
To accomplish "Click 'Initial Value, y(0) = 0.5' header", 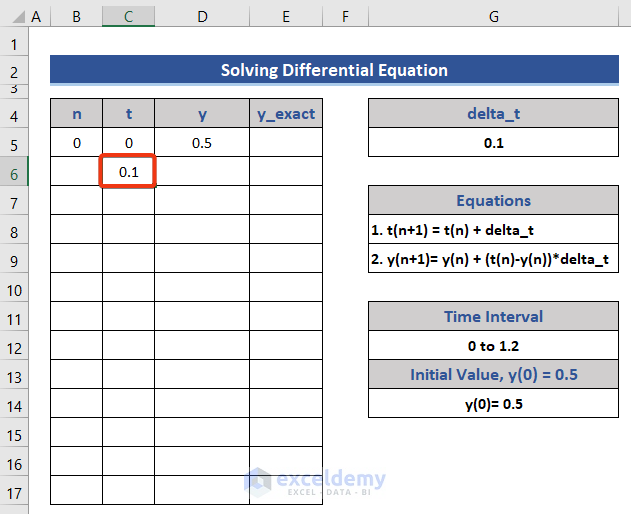I will point(493,375).
